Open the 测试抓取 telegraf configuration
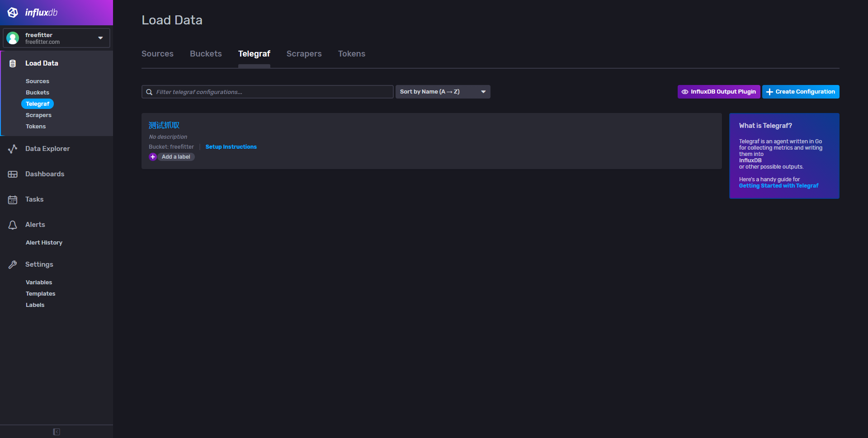 click(x=164, y=125)
